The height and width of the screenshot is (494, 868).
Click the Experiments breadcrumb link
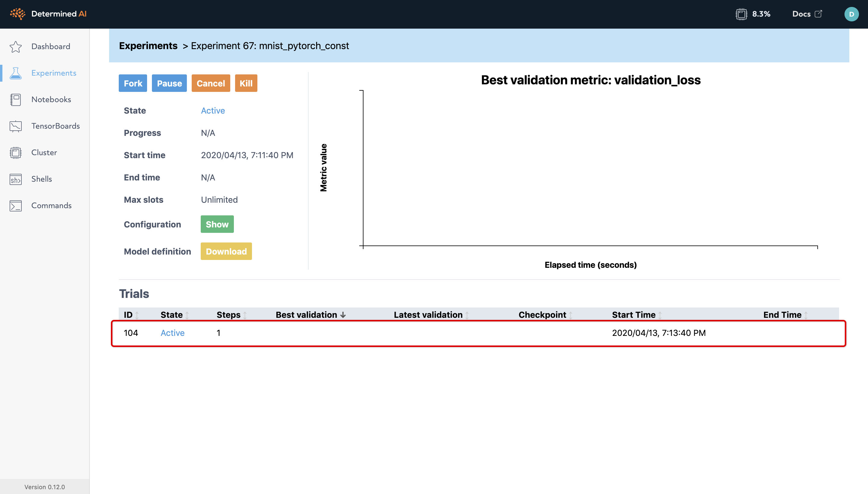click(x=148, y=46)
